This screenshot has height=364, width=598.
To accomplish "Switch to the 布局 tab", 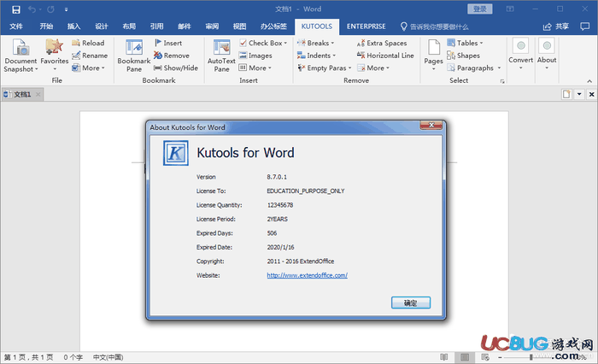I will 129,26.
